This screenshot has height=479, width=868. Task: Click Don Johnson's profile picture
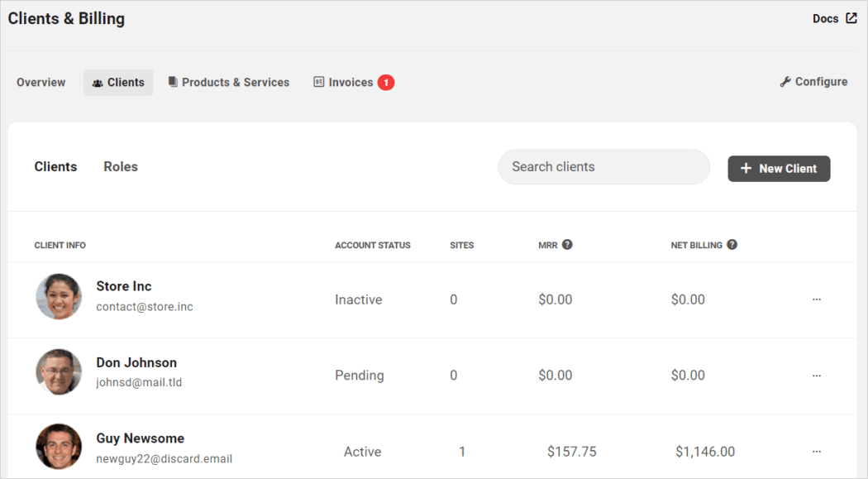[59, 371]
